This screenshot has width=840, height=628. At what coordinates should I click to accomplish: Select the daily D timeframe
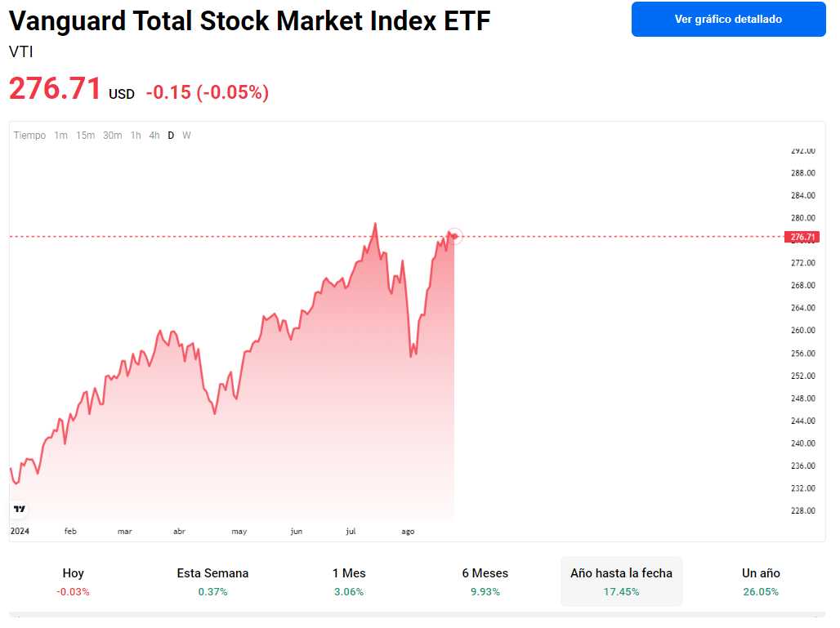[171, 136]
